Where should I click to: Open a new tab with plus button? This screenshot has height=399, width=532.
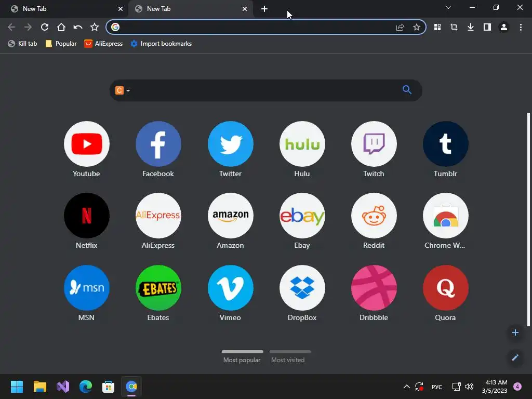click(x=264, y=9)
